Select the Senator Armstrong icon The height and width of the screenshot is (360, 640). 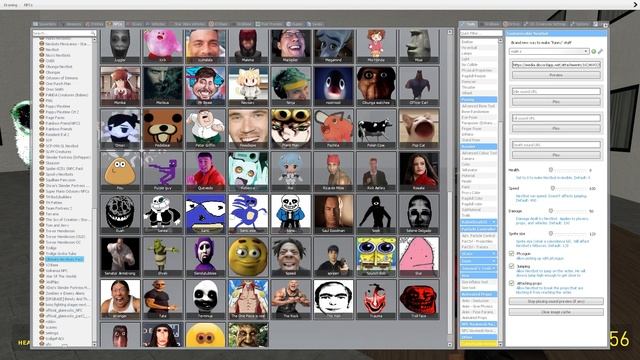120,257
